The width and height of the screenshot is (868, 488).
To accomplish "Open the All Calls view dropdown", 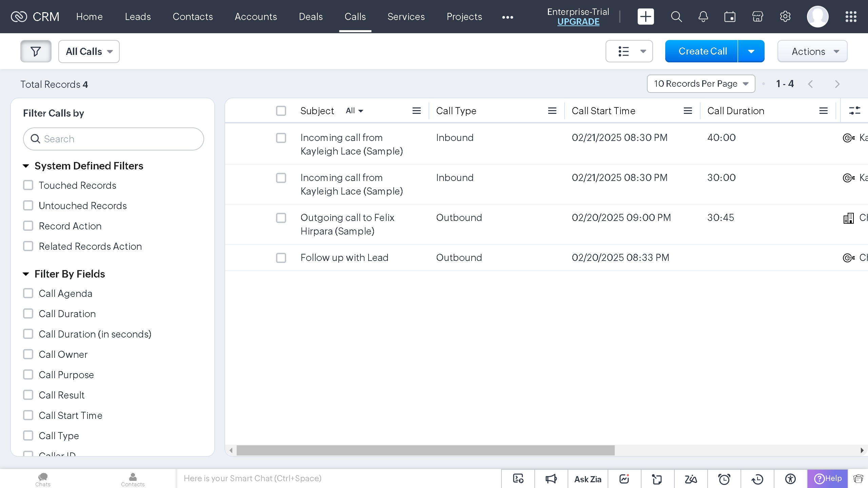I will [89, 52].
